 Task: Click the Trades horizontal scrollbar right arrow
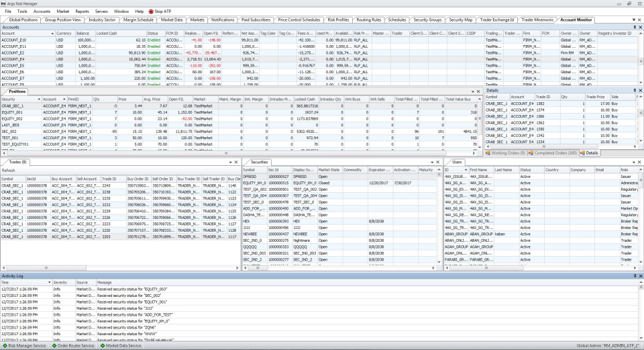(x=237, y=268)
